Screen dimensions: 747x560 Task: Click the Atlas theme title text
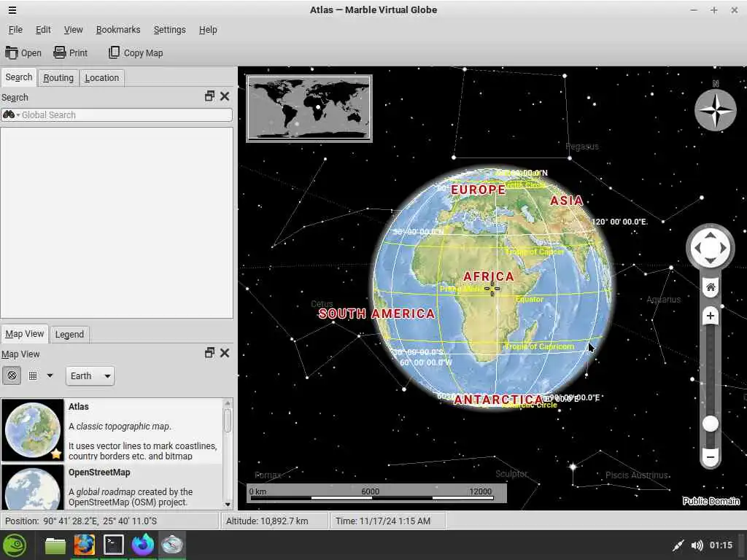point(79,407)
